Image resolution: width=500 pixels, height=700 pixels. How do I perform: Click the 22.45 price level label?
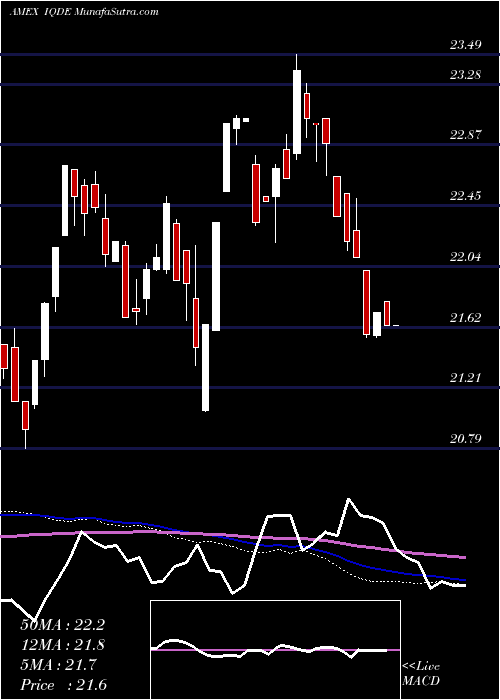click(466, 196)
